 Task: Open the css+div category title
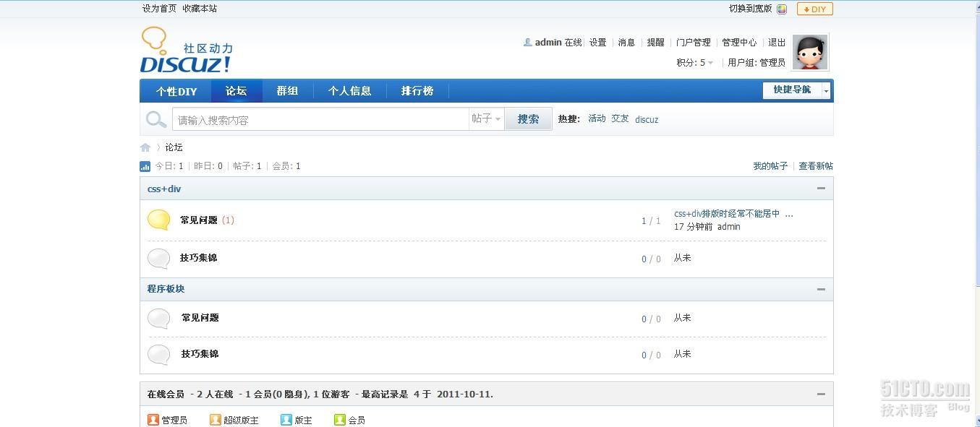click(x=164, y=189)
